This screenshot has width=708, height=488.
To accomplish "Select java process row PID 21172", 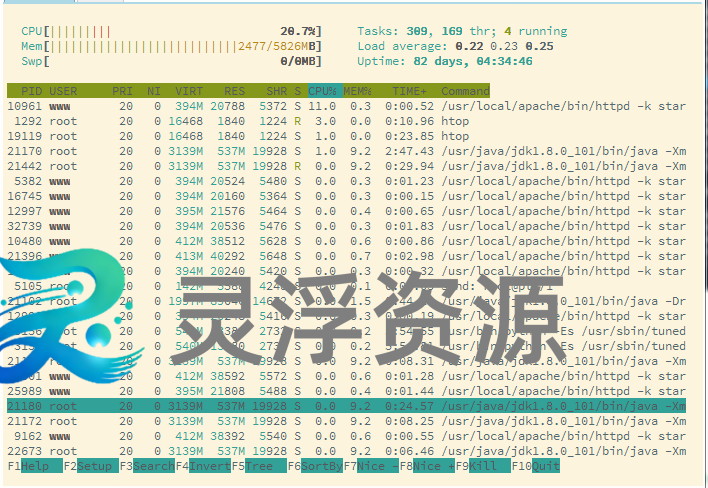I will point(346,421).
